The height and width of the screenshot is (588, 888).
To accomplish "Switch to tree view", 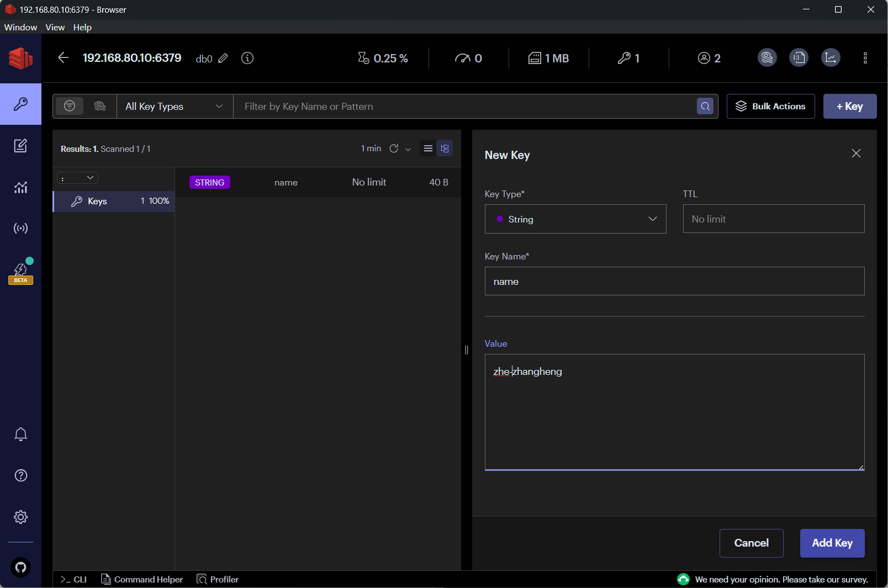I will coord(445,149).
